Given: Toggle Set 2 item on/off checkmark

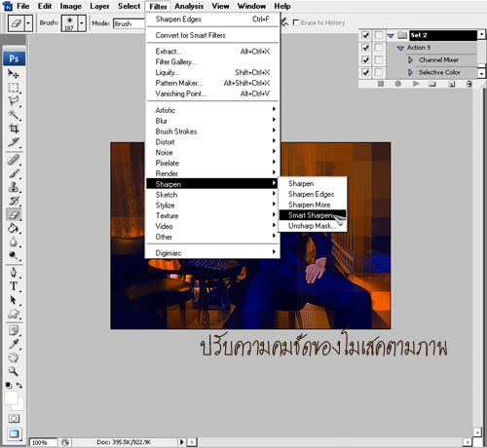Looking at the screenshot, I should 365,35.
